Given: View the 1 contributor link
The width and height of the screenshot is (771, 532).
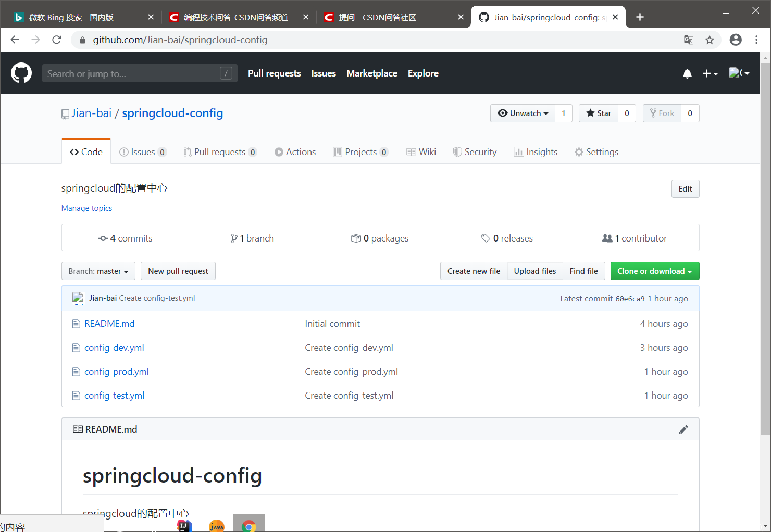Looking at the screenshot, I should click(x=635, y=238).
